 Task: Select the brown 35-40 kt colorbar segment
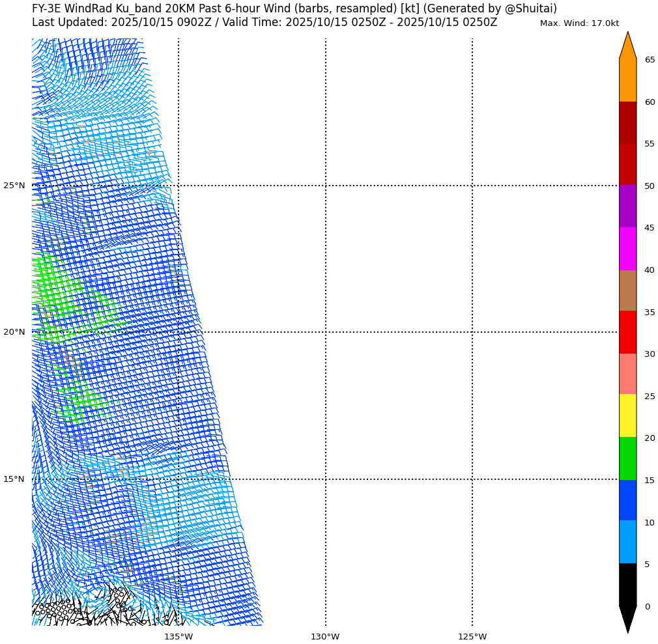pos(627,290)
